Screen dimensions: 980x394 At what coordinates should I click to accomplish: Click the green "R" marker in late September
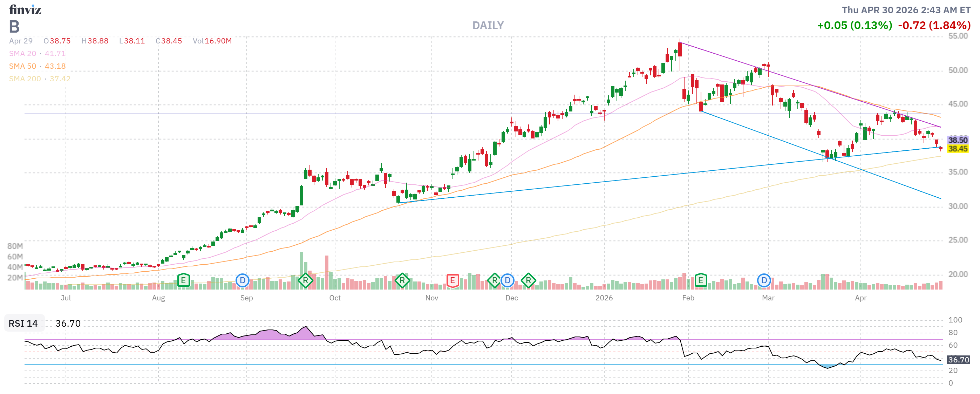(x=306, y=280)
